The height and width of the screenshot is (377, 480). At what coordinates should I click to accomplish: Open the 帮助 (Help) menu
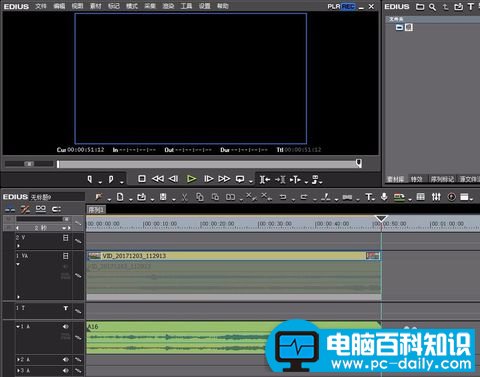(223, 6)
